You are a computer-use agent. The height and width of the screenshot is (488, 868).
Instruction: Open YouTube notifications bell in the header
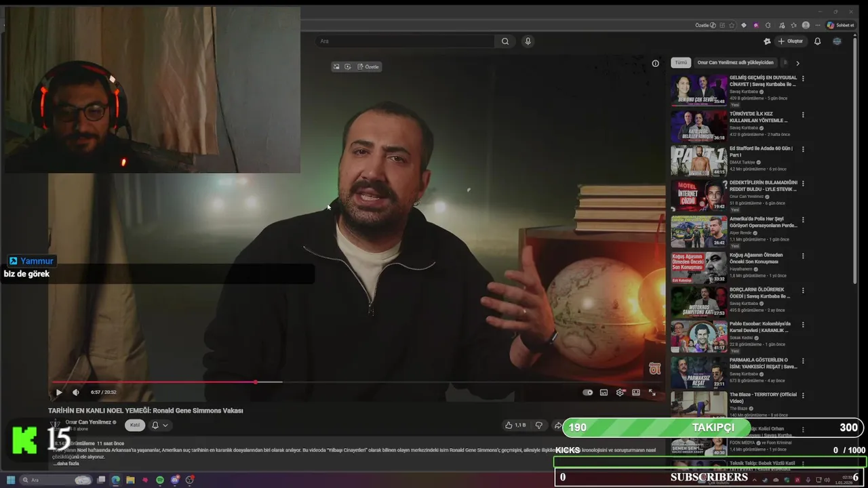[817, 41]
